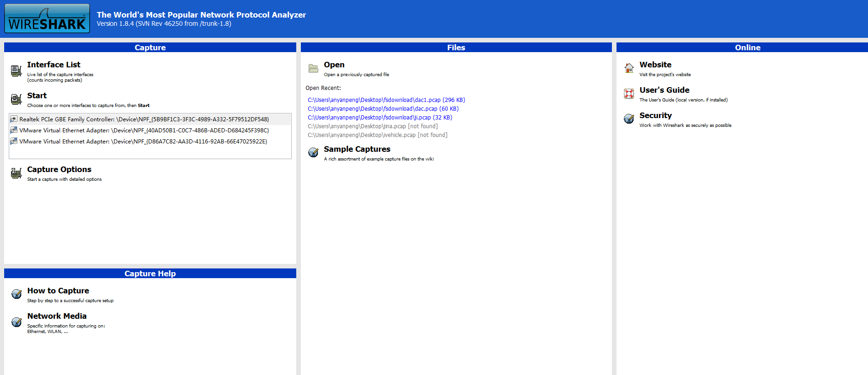Open recent file ji.pcap (32 KB)
Viewport: 868px width, 375px height.
click(380, 117)
